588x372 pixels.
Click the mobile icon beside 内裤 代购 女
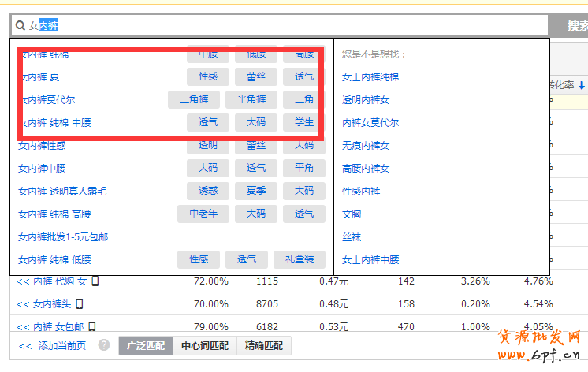pos(95,281)
